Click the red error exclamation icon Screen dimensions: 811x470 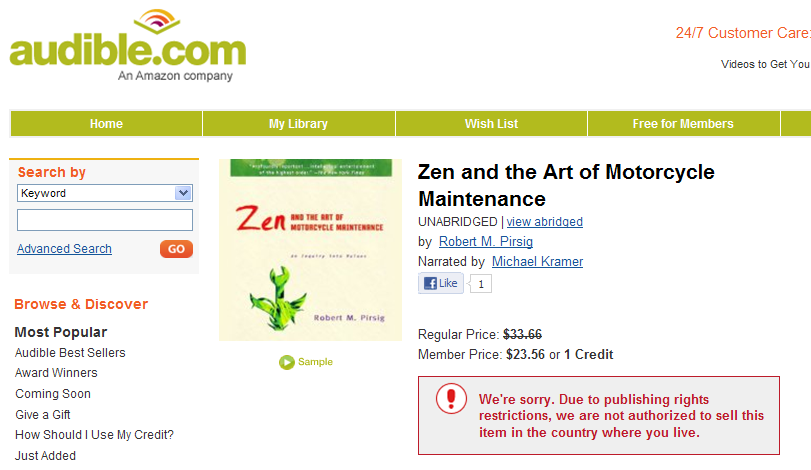tap(451, 398)
